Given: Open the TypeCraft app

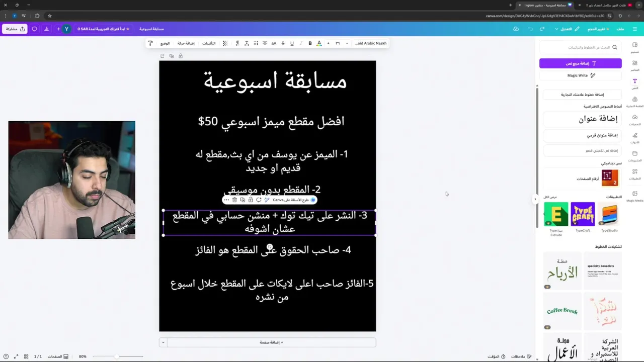Looking at the screenshot, I should (x=583, y=215).
